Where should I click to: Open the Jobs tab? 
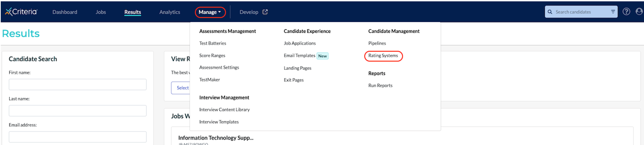[x=101, y=12]
